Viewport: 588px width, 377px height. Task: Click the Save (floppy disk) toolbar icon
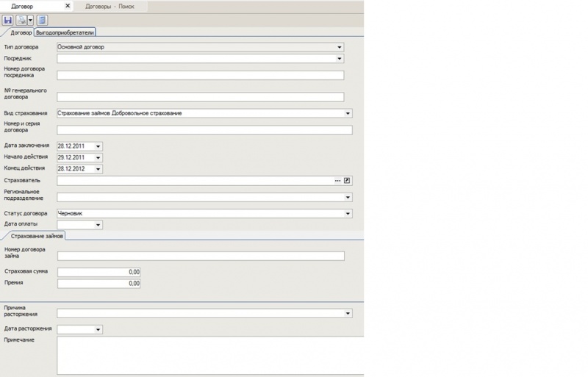pos(8,20)
